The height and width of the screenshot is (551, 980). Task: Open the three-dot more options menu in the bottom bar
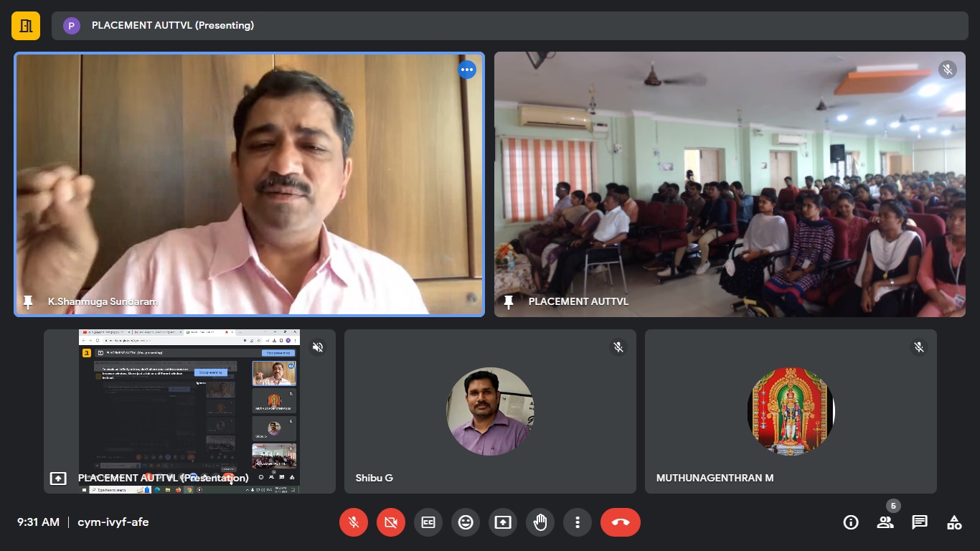[x=578, y=522]
